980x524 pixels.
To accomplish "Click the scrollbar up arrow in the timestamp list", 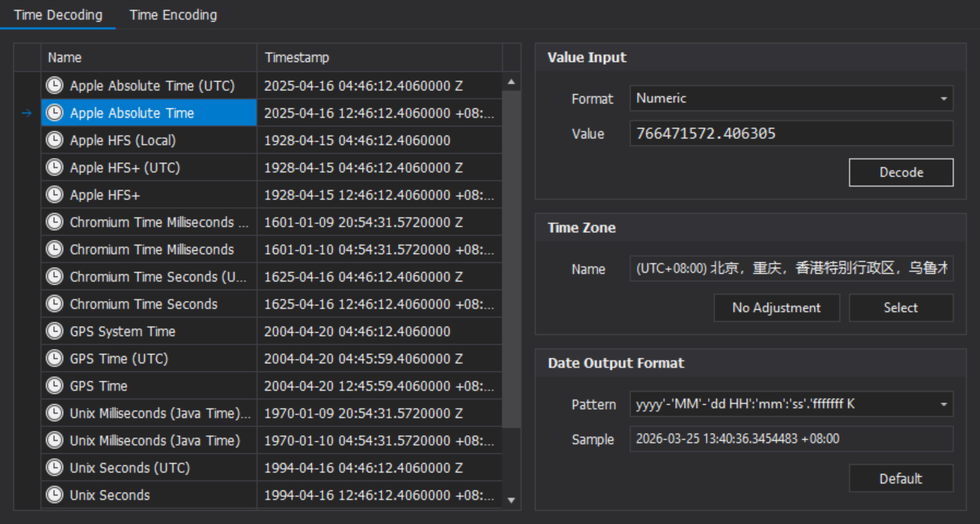I will coord(511,82).
